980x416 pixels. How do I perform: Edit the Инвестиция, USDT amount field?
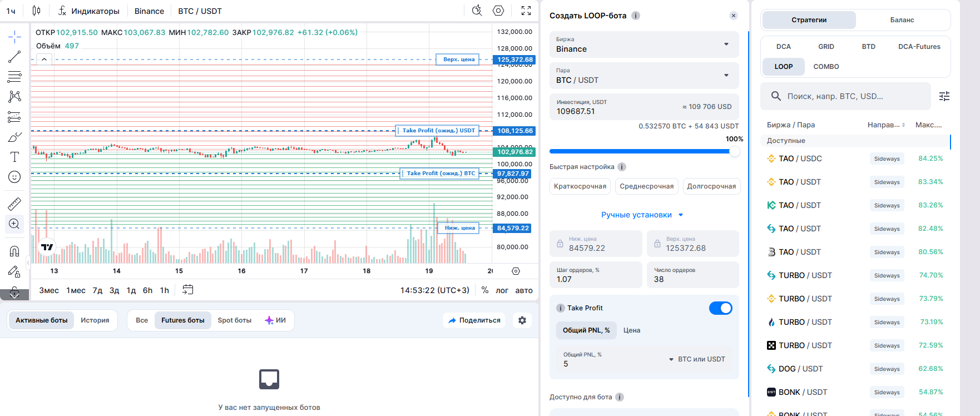coord(644,107)
